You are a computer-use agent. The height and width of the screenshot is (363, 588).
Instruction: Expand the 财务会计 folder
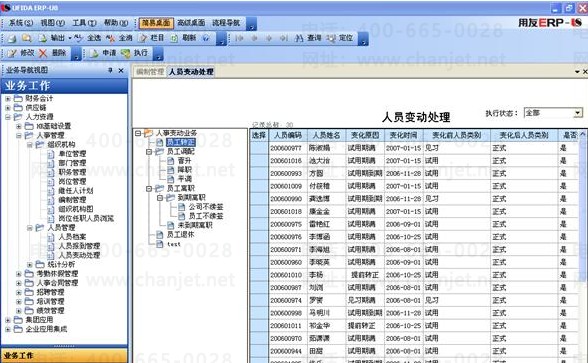coord(8,99)
